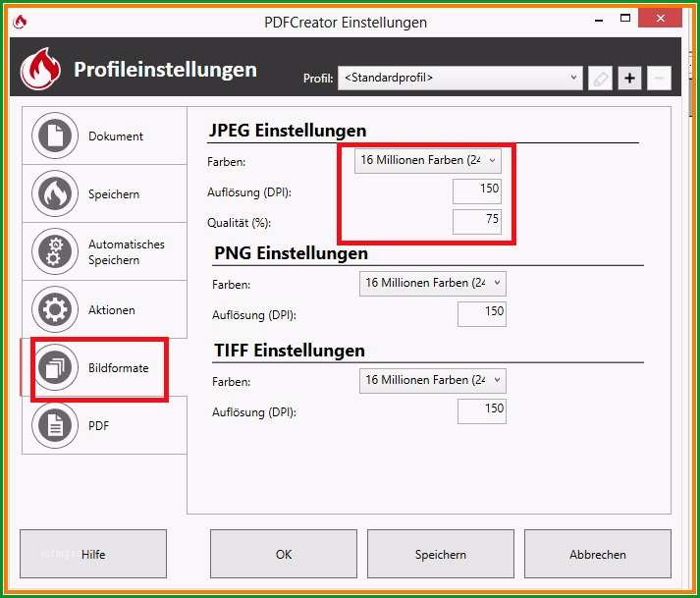Click the small PDFCreator title bar icon

pyautogui.click(x=20, y=21)
